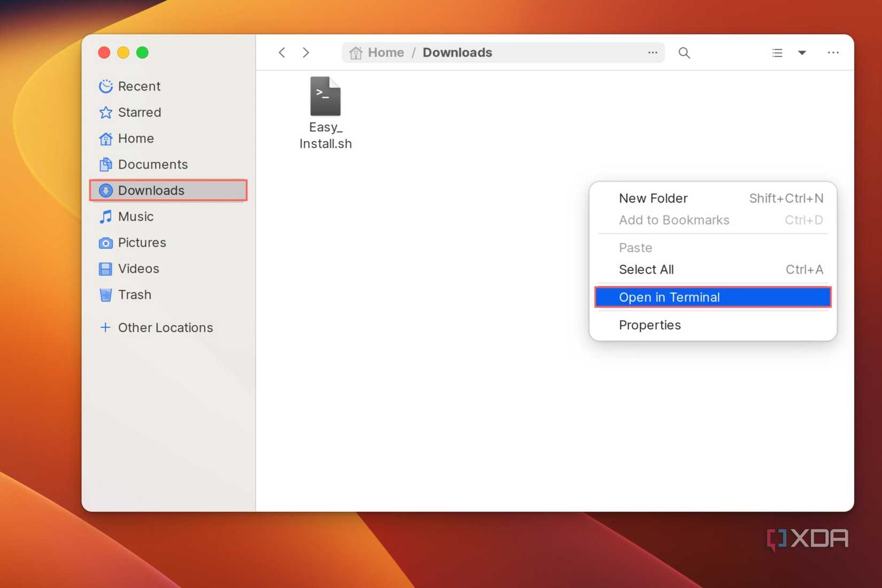Open Trash label in the sidebar

(135, 295)
